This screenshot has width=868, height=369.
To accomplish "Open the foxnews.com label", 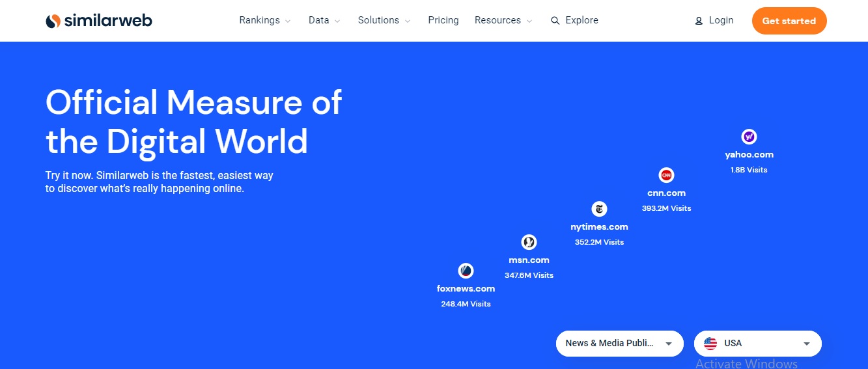I will point(466,289).
